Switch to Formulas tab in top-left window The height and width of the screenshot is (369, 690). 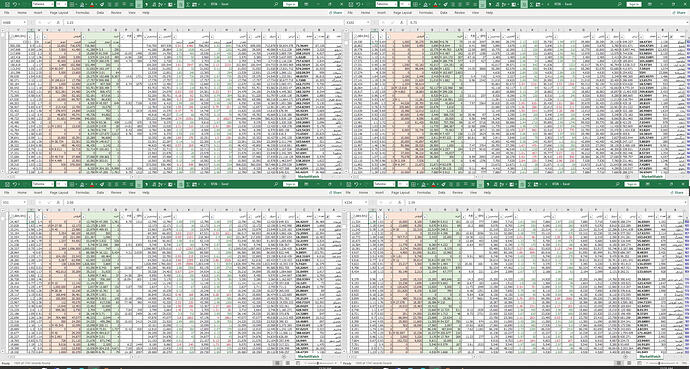click(83, 13)
